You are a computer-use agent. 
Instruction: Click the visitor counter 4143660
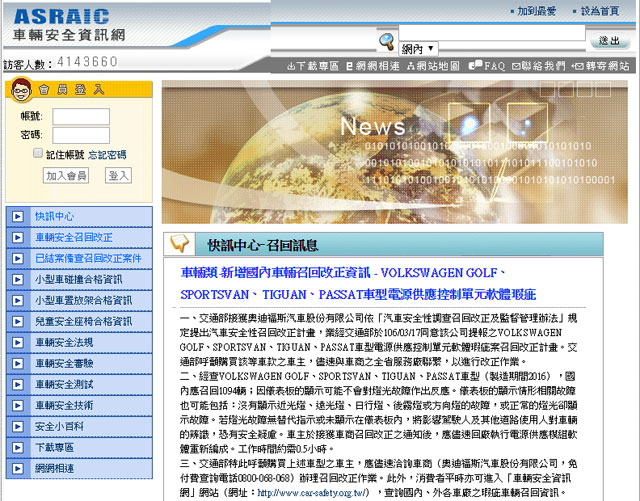pos(87,62)
